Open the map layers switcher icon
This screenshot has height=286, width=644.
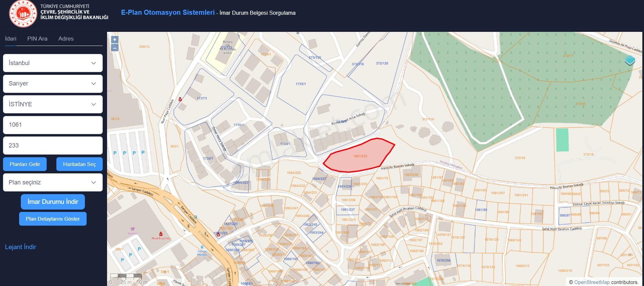point(630,61)
